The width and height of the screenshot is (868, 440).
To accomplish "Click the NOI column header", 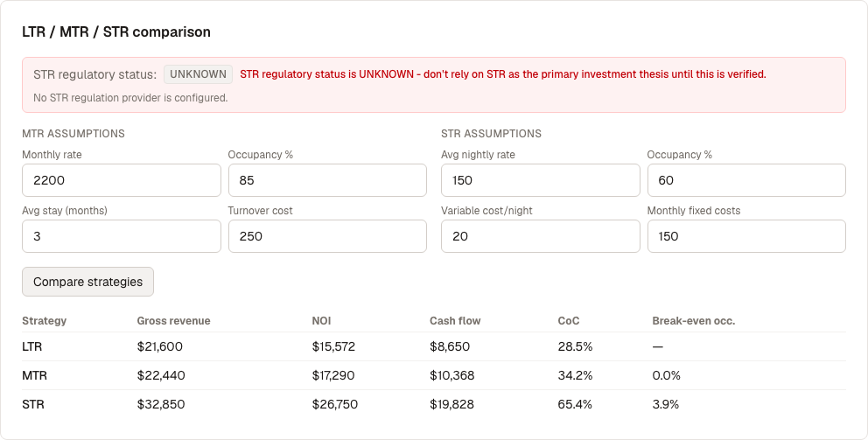I will 322,321.
